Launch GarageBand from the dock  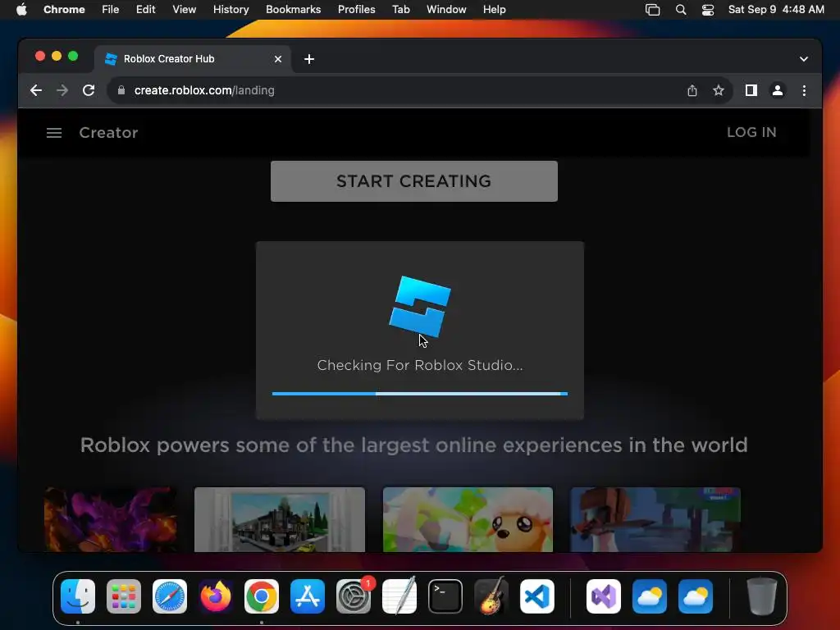pos(491,596)
